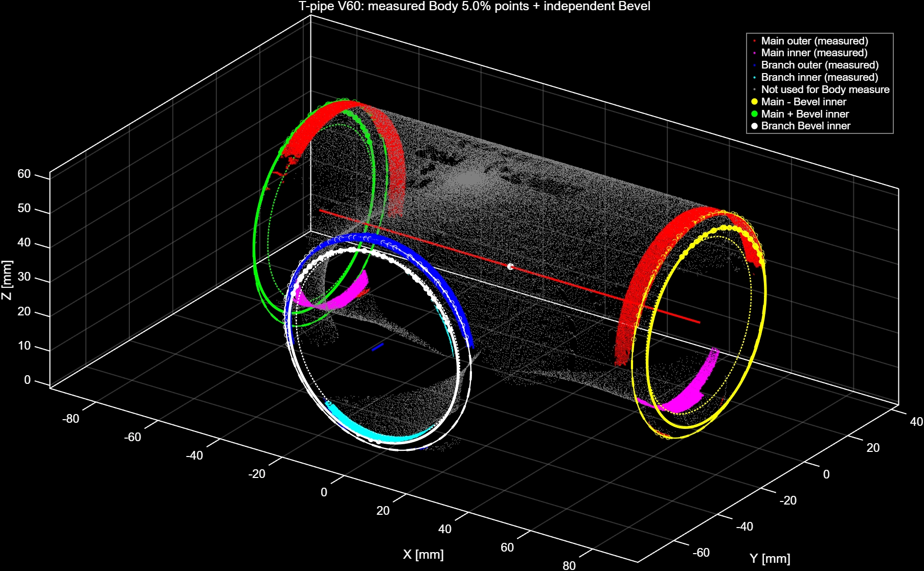924x571 pixels.
Task: Click the yellow marker beside 'Main - Bevel inner'
Action: (x=754, y=102)
